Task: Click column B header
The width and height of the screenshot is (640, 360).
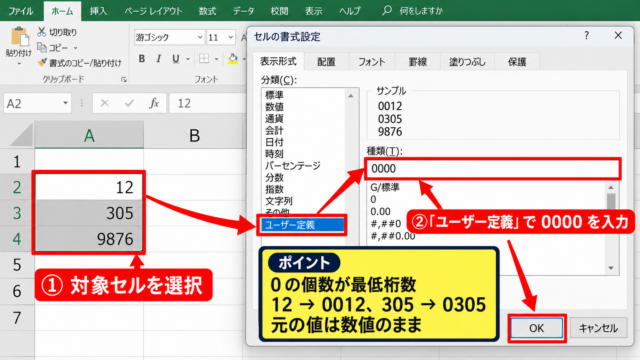Action: (x=194, y=135)
